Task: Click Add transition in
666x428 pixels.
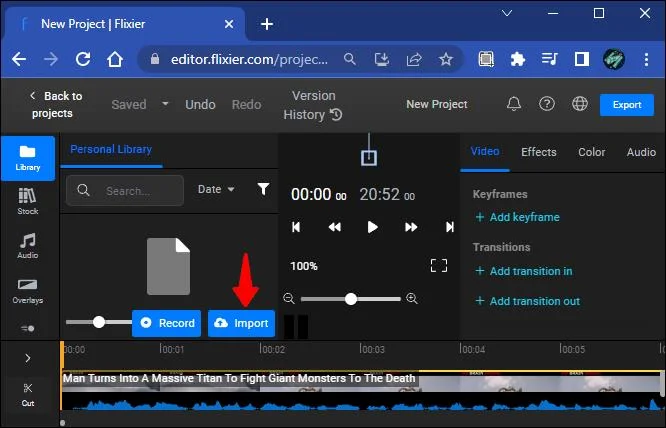Action: click(x=523, y=271)
